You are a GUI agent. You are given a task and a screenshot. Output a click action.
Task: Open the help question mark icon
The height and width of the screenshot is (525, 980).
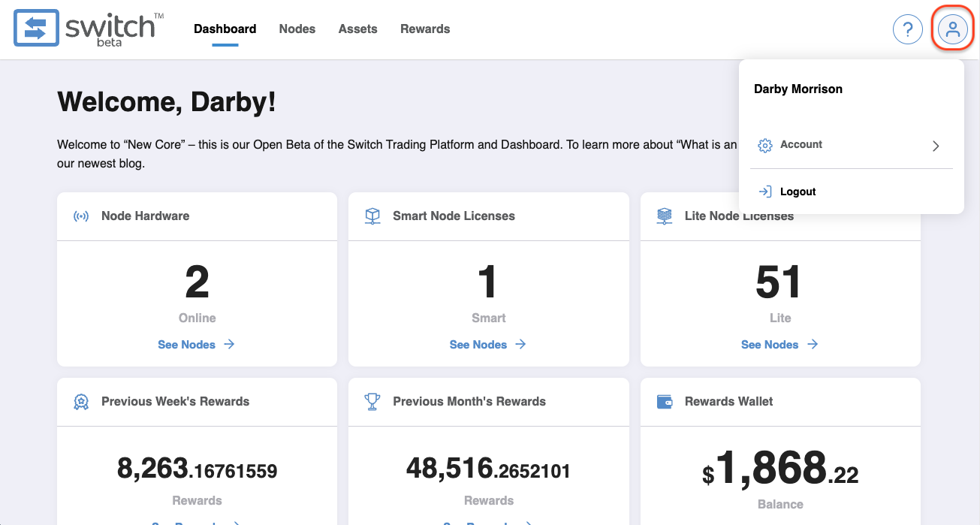click(x=907, y=30)
